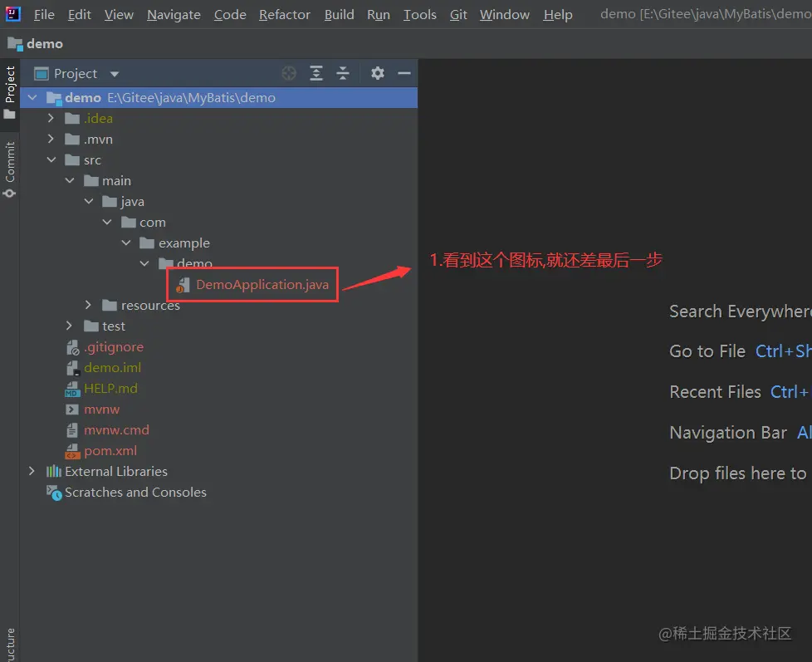Viewport: 812px width, 662px height.
Task: Collapse the example package
Action: (x=126, y=243)
